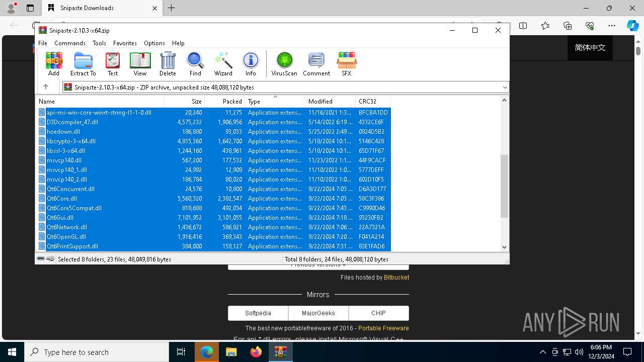Click the file list scroll up arrow
Screen dimensions: 644x362
505,101
